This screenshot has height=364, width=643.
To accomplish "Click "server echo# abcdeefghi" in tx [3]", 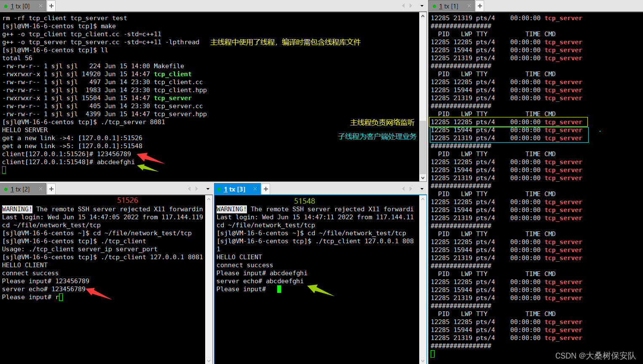I will pos(260,281).
